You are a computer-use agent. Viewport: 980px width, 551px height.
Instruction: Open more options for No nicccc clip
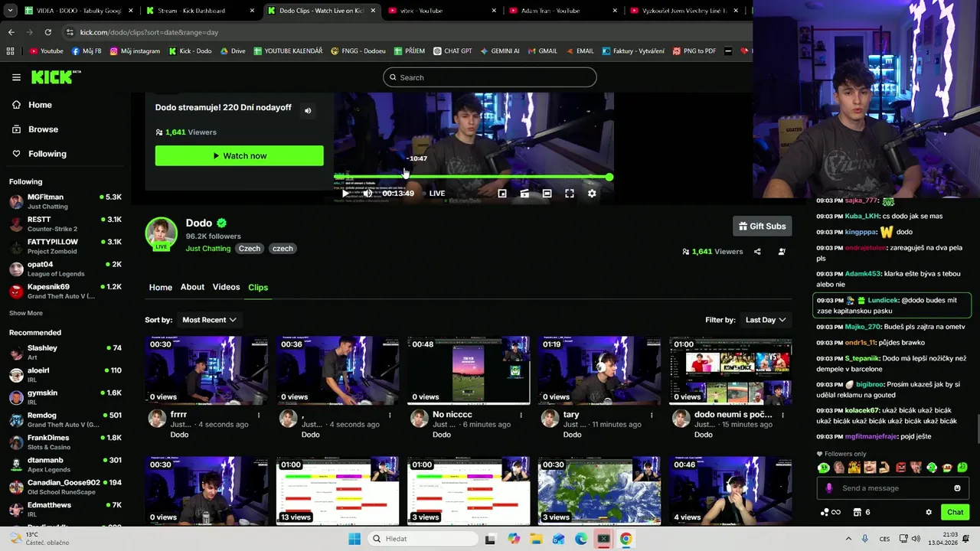pyautogui.click(x=521, y=416)
